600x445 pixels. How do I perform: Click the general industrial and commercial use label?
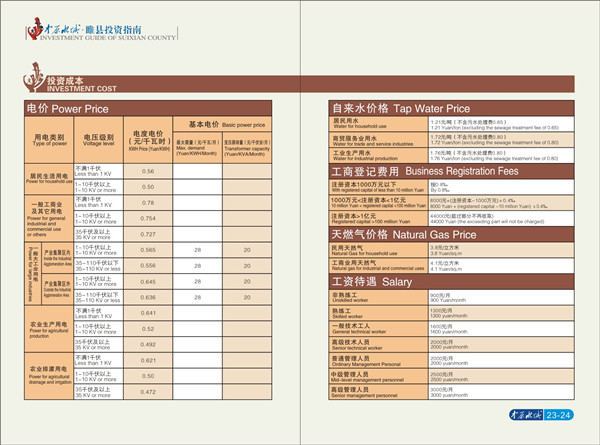49,218
